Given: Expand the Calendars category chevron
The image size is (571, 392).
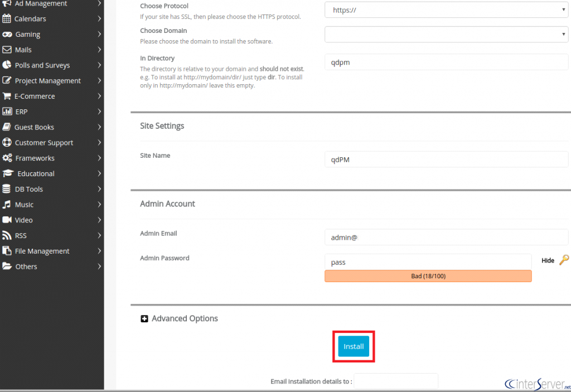Looking at the screenshot, I should pyautogui.click(x=99, y=18).
